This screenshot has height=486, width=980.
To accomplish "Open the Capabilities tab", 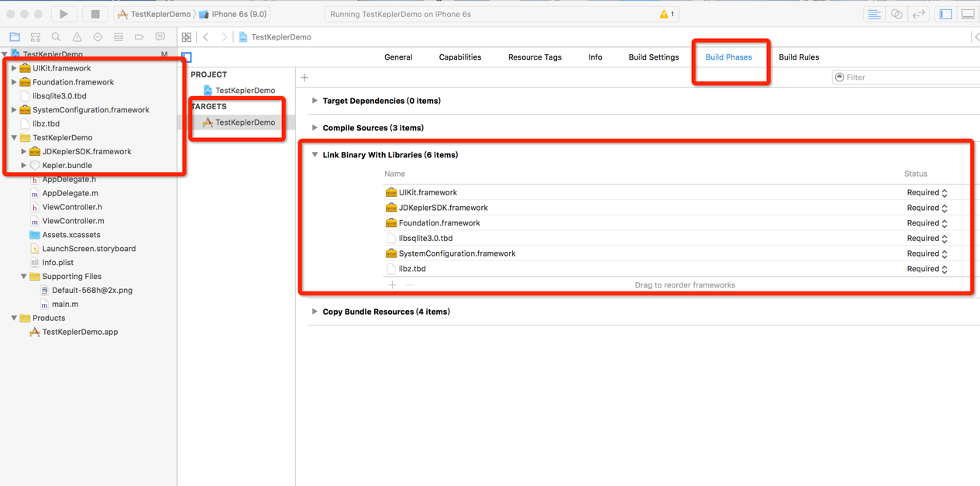I will (460, 57).
